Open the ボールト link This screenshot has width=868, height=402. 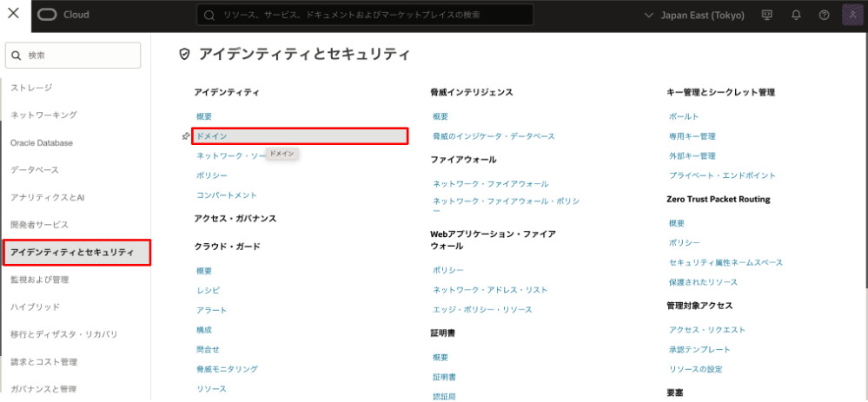click(x=684, y=116)
